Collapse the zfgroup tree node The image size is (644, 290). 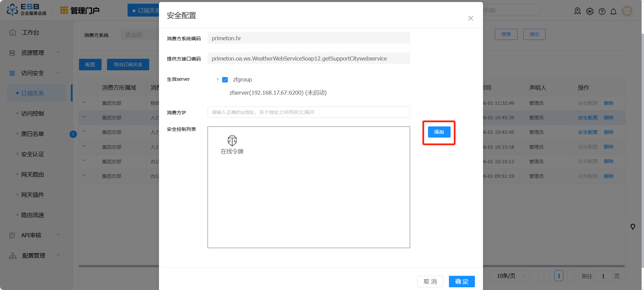tap(218, 79)
